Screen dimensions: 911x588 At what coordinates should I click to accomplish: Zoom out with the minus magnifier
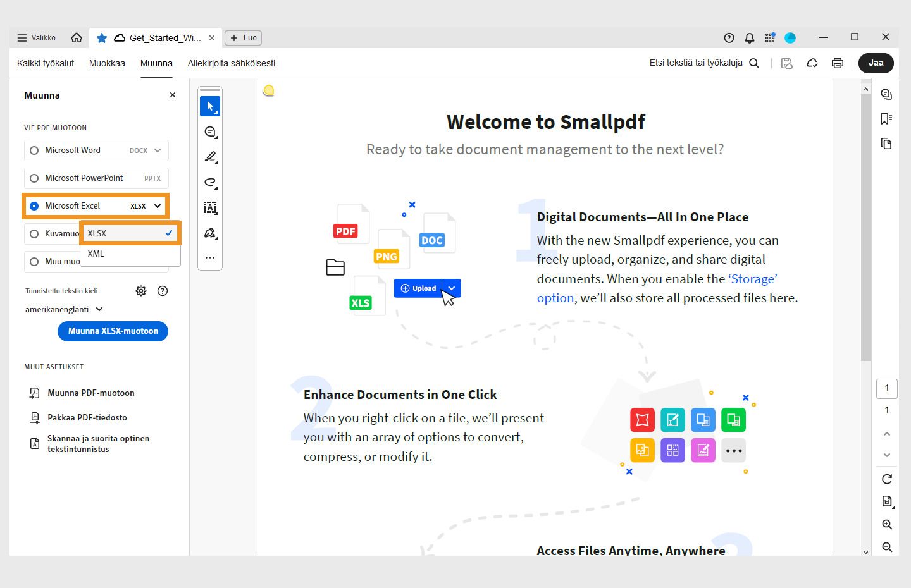coord(887,547)
